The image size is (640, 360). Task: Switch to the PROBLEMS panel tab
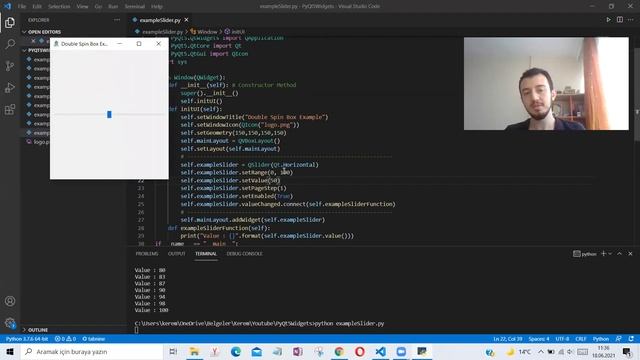point(147,253)
